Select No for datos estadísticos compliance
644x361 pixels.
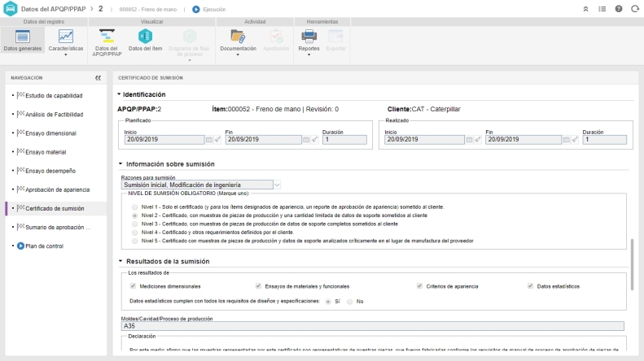[350, 301]
